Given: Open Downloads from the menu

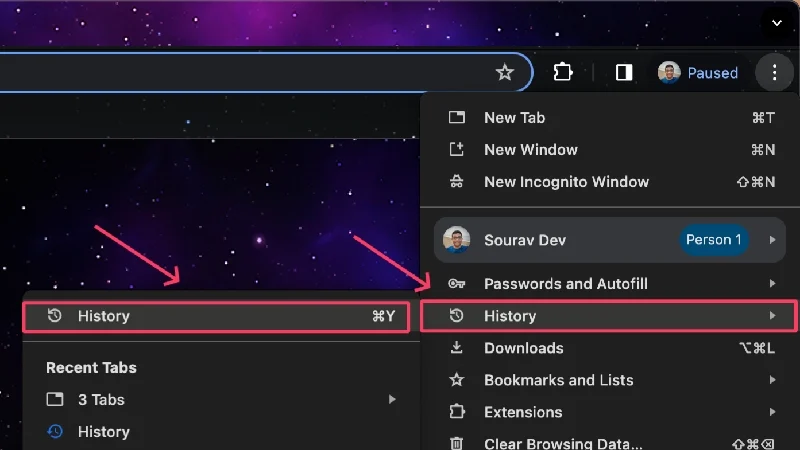Looking at the screenshot, I should click(523, 348).
